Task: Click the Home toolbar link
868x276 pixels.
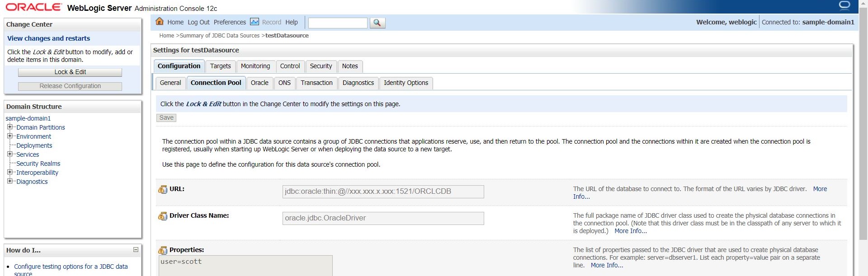Action: point(175,22)
